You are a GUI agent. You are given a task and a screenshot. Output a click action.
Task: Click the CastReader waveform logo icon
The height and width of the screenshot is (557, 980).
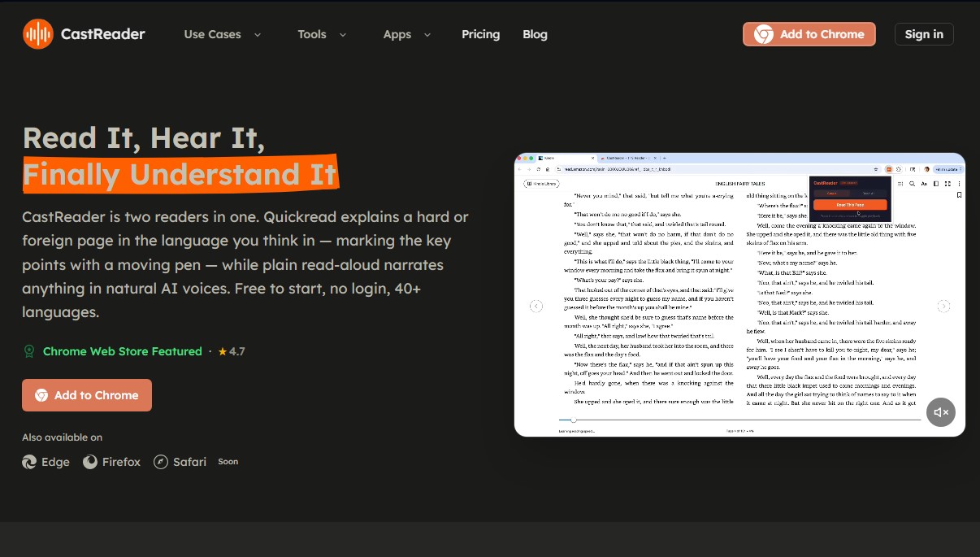click(x=37, y=34)
